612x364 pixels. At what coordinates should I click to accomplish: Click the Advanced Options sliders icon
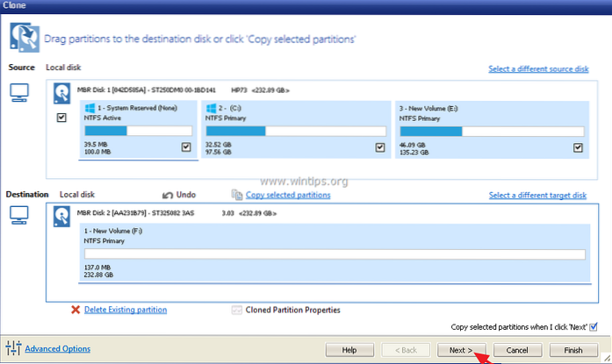click(x=13, y=347)
